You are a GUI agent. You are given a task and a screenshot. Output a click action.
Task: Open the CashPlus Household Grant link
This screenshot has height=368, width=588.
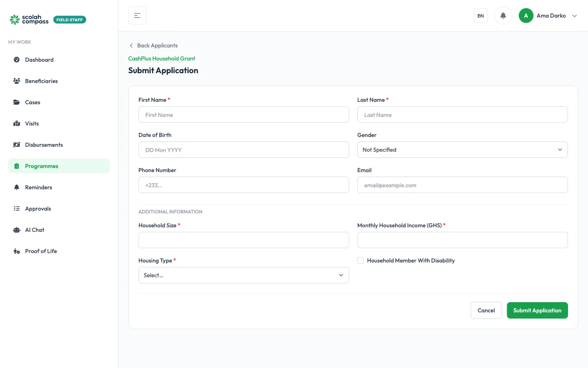(x=162, y=58)
